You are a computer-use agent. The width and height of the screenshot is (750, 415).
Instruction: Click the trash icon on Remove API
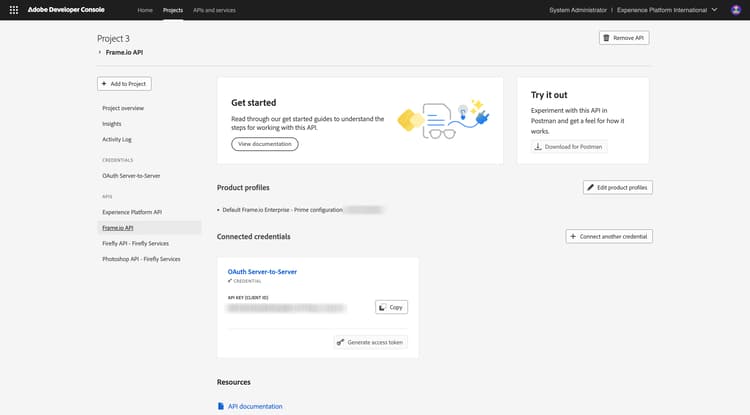point(606,38)
